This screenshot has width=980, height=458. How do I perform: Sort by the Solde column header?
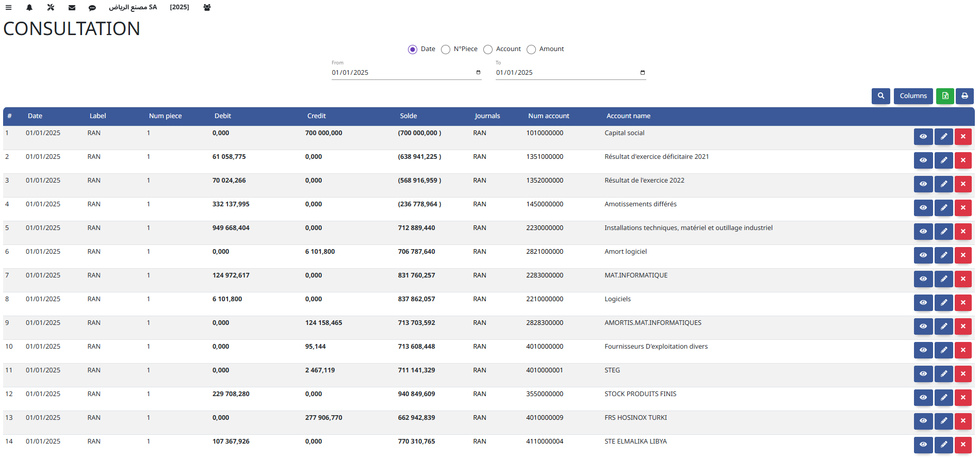[x=409, y=116]
